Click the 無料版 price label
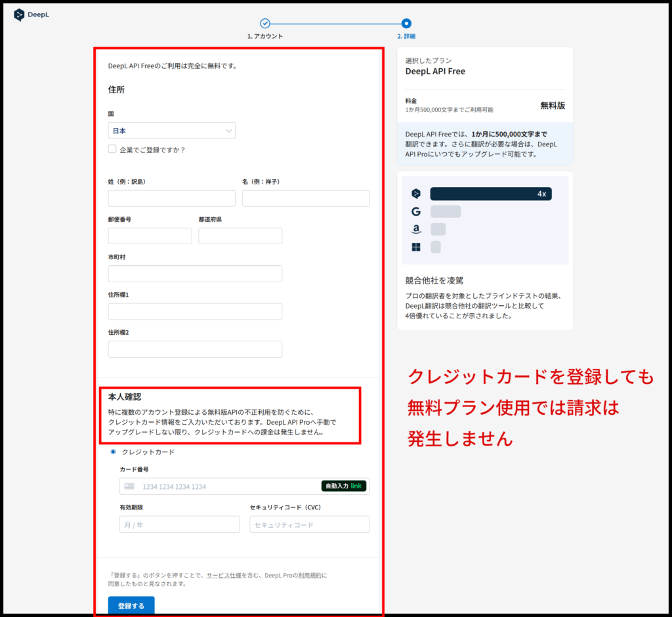 (x=553, y=106)
